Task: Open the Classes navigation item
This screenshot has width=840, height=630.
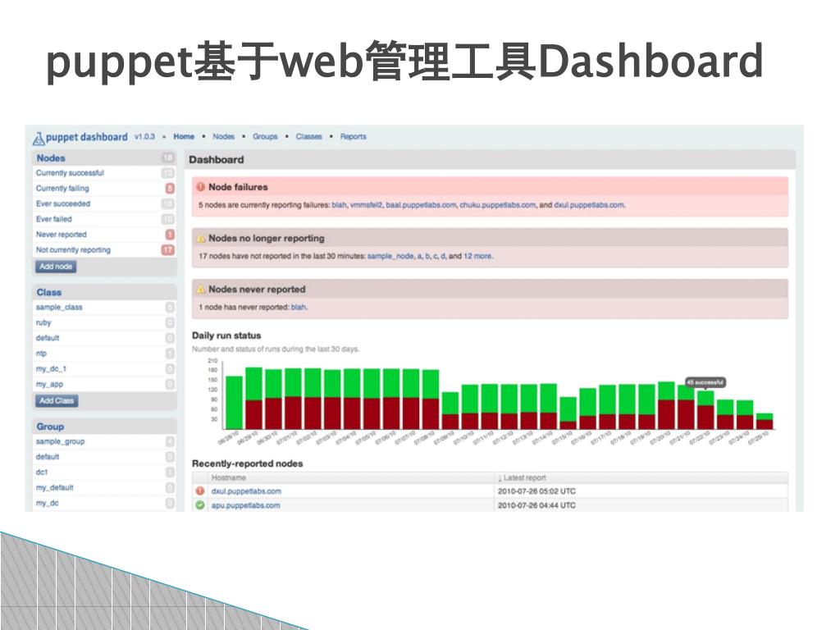Action: [x=309, y=137]
